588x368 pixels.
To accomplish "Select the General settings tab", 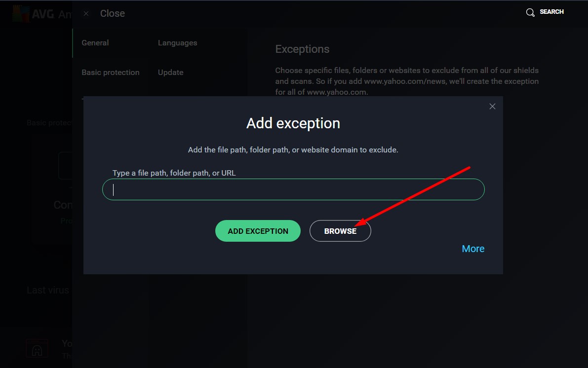I will (x=95, y=43).
